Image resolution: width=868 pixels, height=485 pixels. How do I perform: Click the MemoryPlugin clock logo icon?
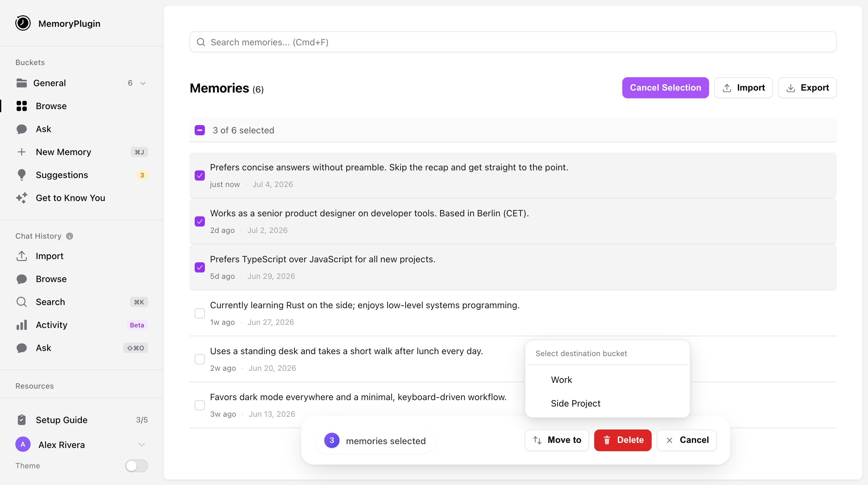pos(23,23)
